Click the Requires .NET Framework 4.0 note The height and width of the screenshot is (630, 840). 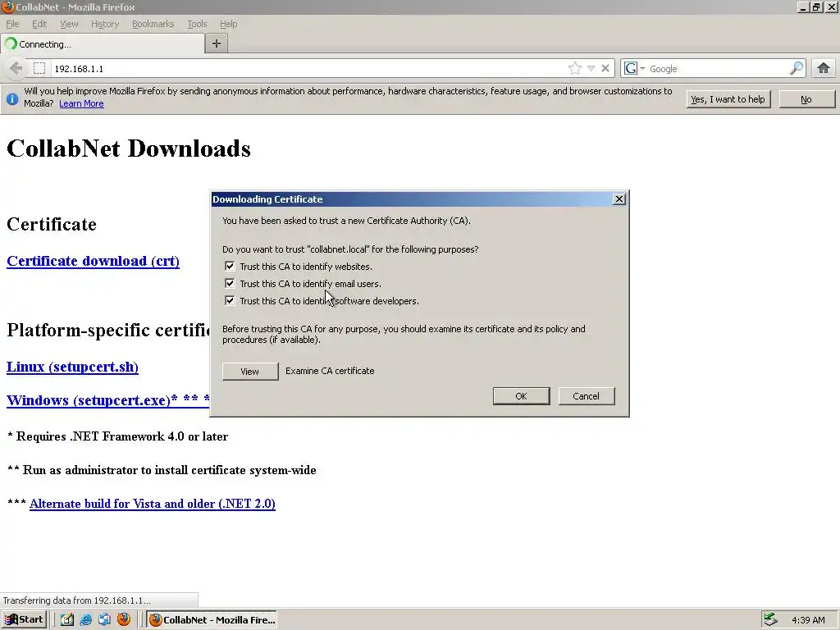point(118,436)
